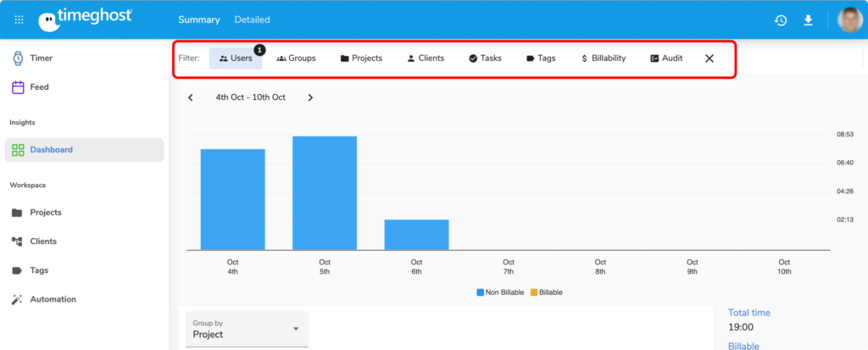This screenshot has width=868, height=350.
Task: Switch to the Detailed tab
Action: pos(253,19)
